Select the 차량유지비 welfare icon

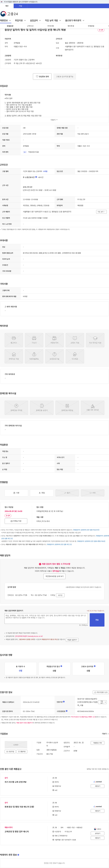click(x=54, y=340)
